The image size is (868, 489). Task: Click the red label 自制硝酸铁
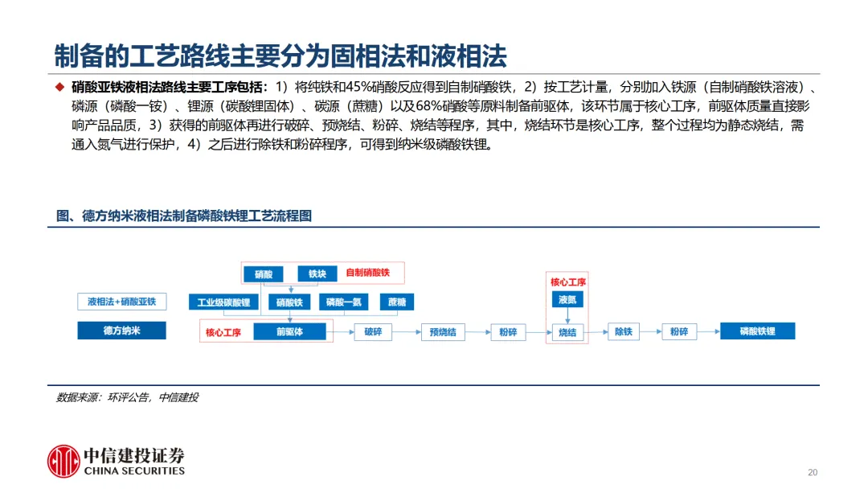(367, 273)
